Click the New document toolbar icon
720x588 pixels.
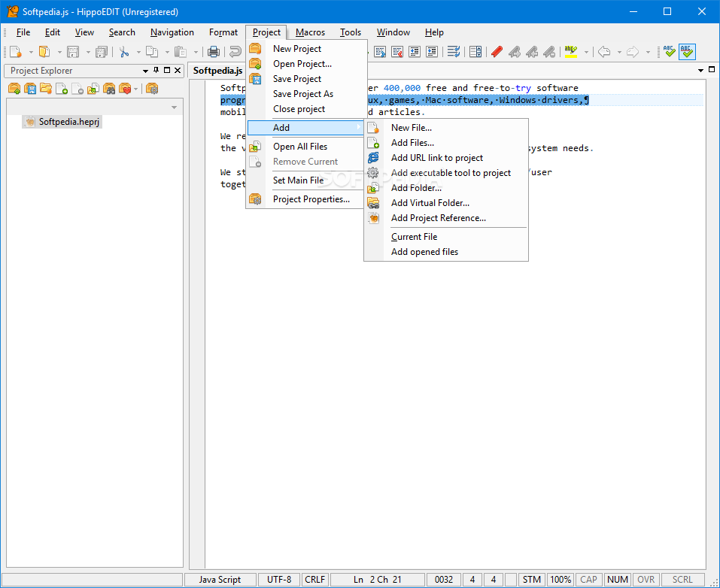(x=16, y=51)
